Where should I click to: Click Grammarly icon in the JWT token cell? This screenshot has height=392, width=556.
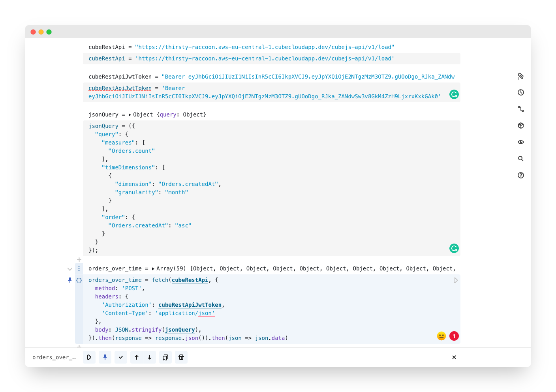[x=454, y=94]
